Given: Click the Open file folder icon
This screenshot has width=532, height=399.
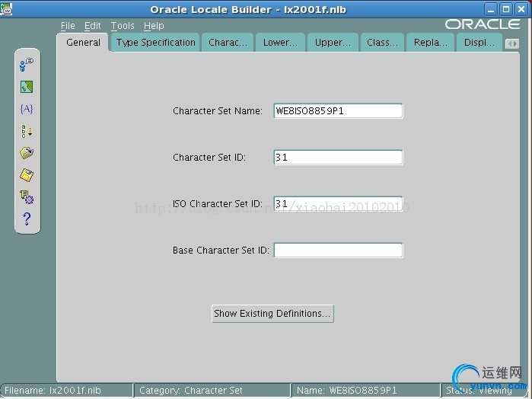Looking at the screenshot, I should pyautogui.click(x=27, y=153).
